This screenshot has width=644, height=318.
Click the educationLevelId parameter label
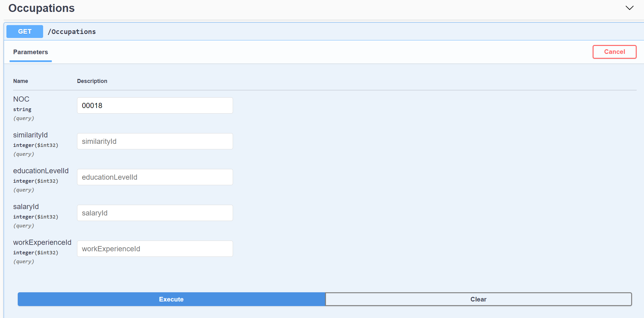coord(41,171)
